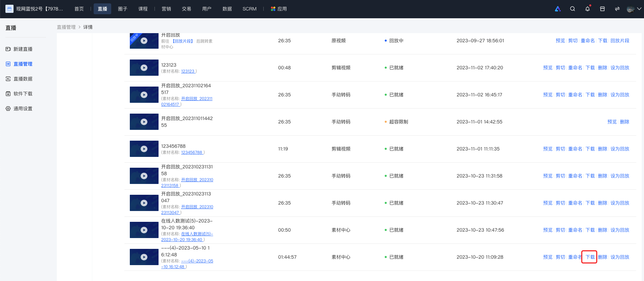Play the 123456788 video thumbnail
This screenshot has height=281, width=644.
coord(144,149)
